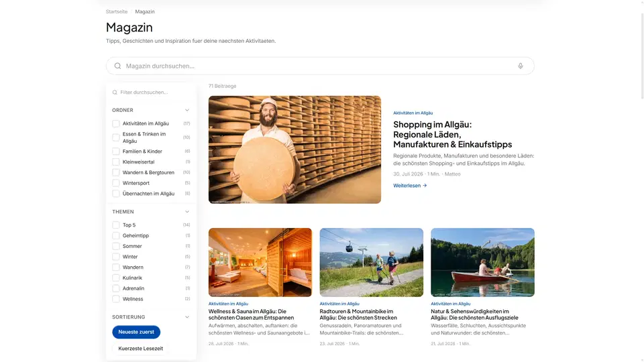
Task: Open Shopping im Allgäu article headline
Action: click(453, 134)
